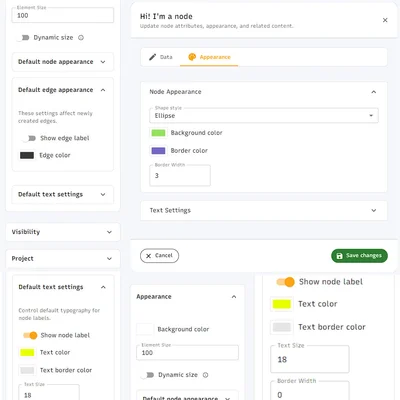Click the X icon in the Cancel button
The height and width of the screenshot is (400, 400).
tap(149, 256)
